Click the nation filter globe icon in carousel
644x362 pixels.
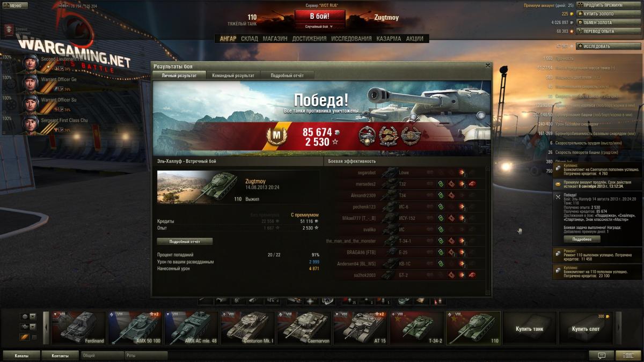tap(24, 316)
